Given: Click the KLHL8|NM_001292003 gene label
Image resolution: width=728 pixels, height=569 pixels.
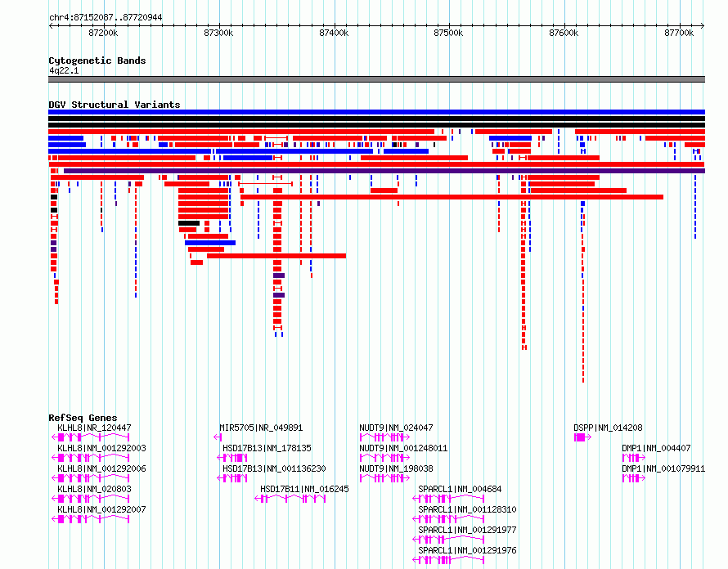Looking at the screenshot, I should (x=101, y=448).
